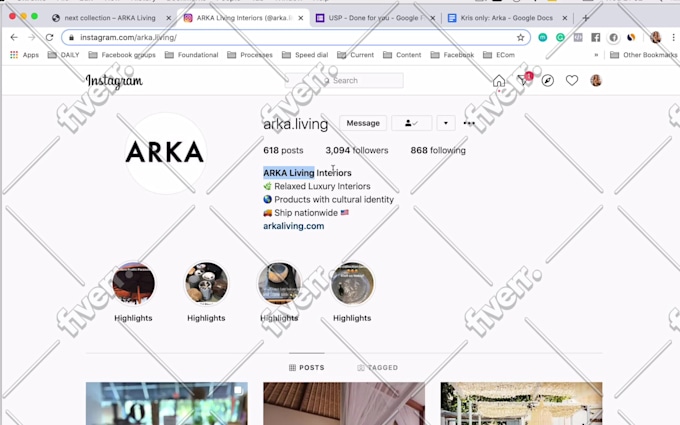Open the Speed dial bookmark folder

tap(305, 55)
